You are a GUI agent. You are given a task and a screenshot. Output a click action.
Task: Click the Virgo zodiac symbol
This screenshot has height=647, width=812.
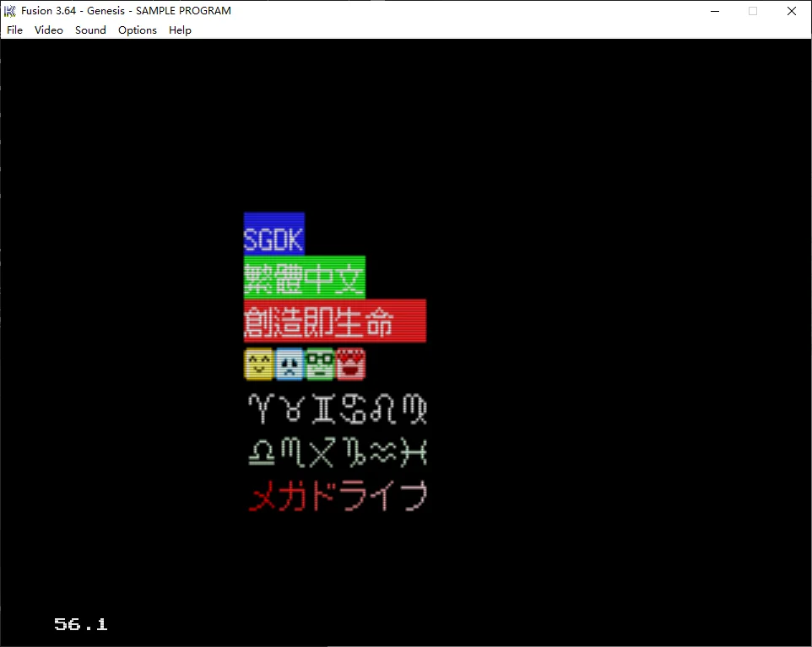(x=414, y=408)
